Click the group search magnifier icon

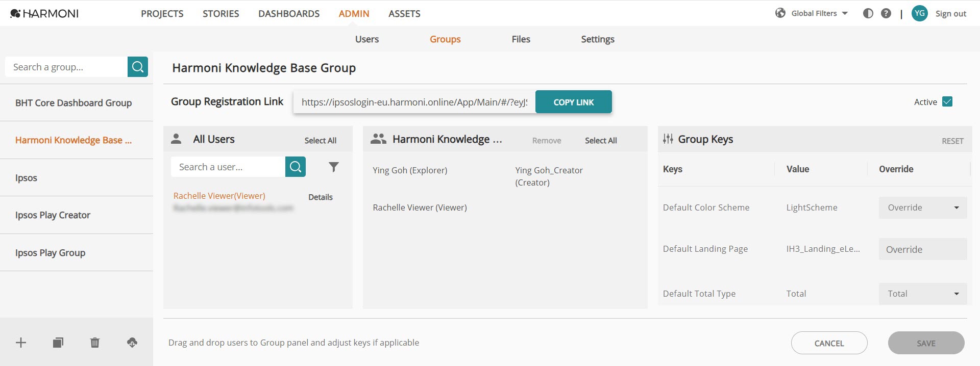138,67
